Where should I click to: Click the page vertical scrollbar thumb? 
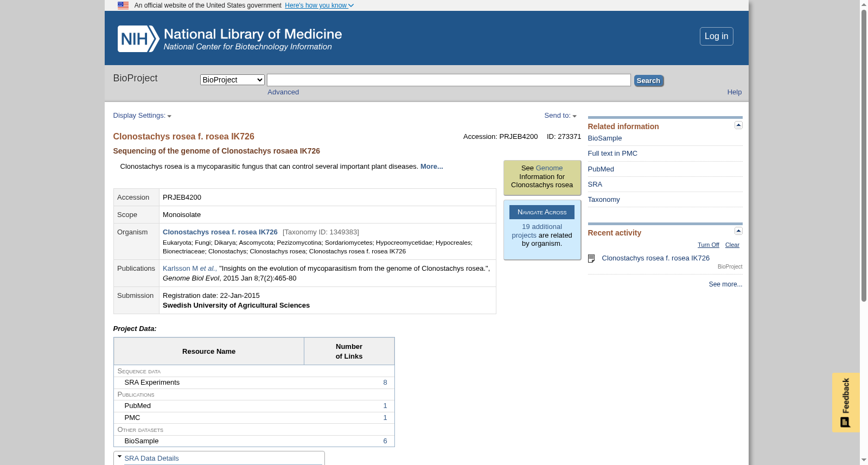(x=864, y=155)
